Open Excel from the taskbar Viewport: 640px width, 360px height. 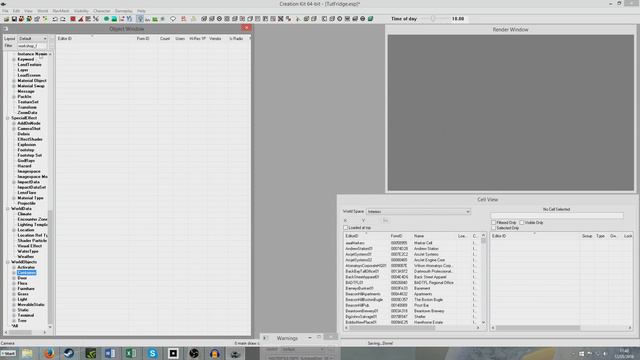pyautogui.click(x=131, y=353)
